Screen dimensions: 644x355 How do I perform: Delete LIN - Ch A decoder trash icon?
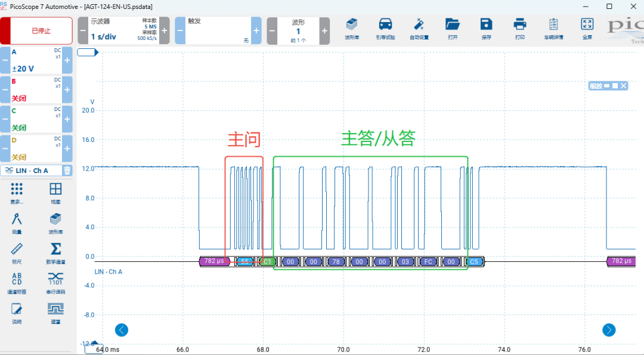point(67,171)
